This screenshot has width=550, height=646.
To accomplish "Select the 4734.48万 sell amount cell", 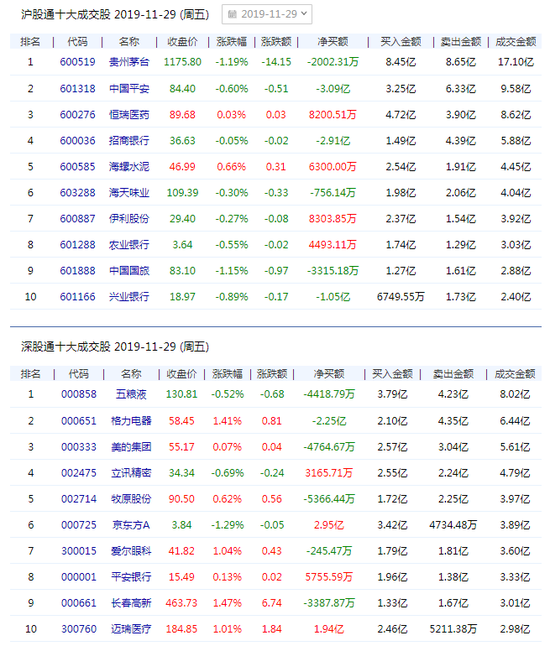I will pyautogui.click(x=453, y=525).
